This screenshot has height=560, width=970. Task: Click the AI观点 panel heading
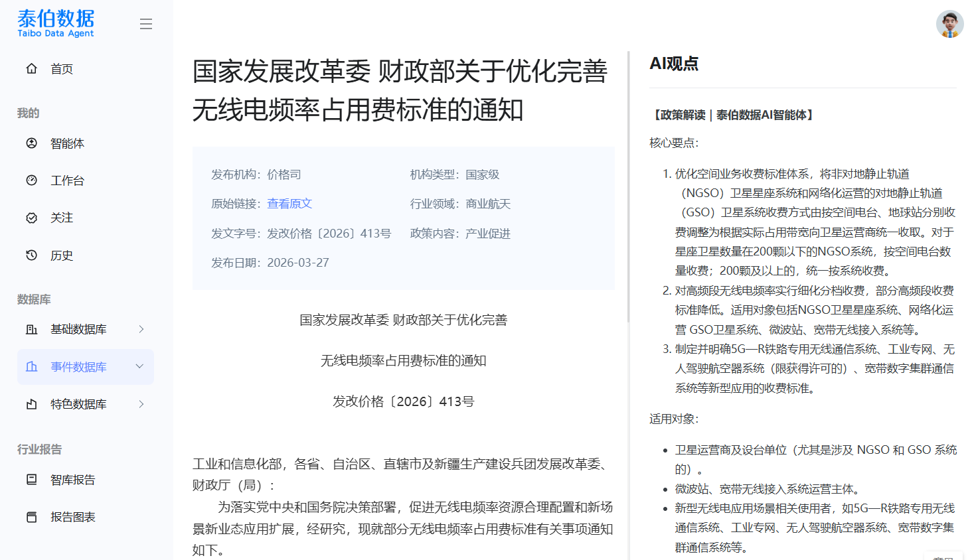click(x=674, y=64)
